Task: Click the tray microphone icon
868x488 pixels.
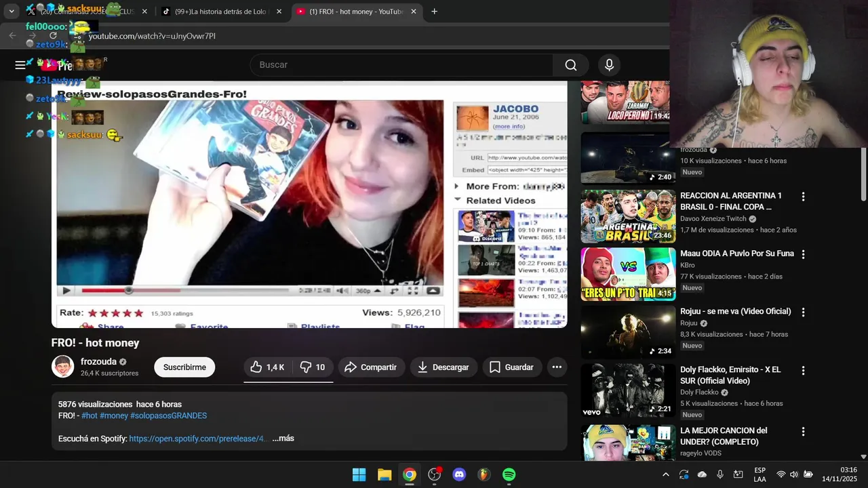Action: pyautogui.click(x=720, y=474)
